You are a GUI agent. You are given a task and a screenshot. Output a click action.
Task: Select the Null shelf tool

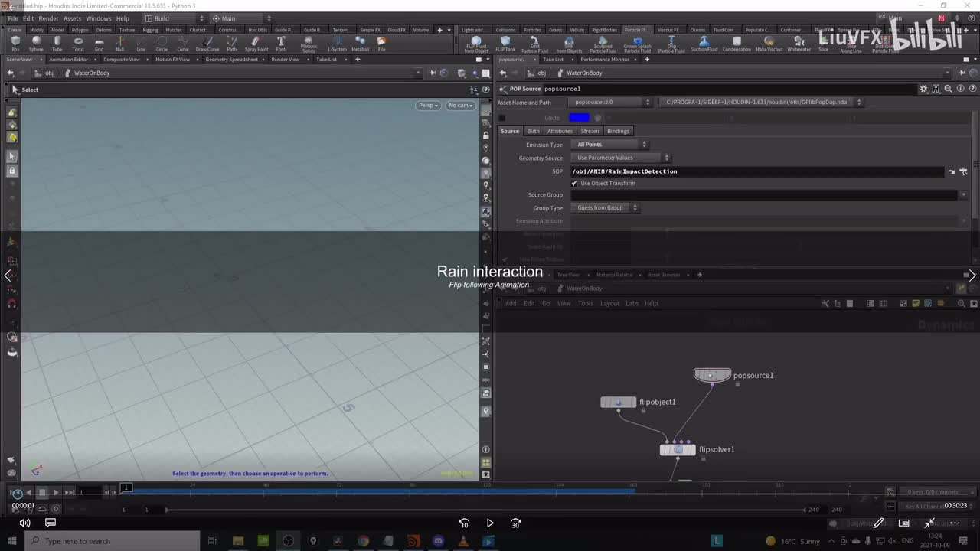(x=120, y=44)
